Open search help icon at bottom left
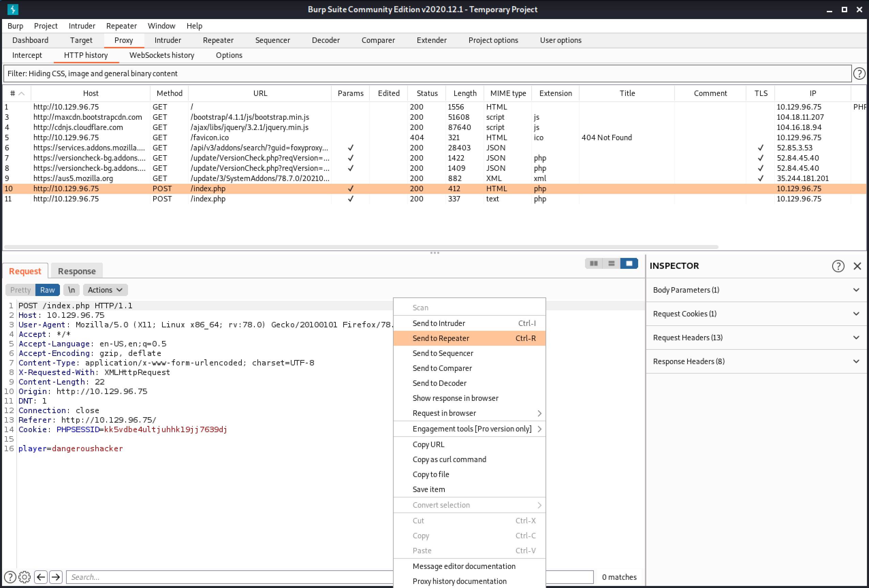The height and width of the screenshot is (588, 869). tap(10, 577)
